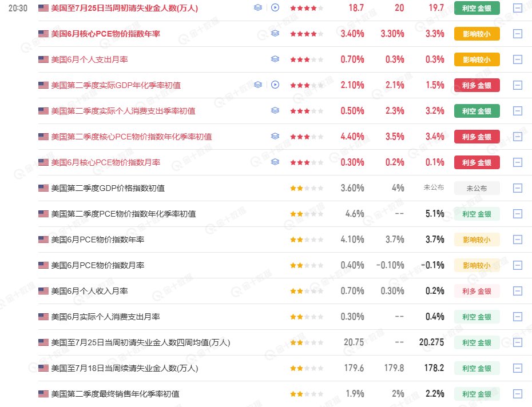Open layers icon for 6月核心PCE物价指数月率

coord(275,162)
